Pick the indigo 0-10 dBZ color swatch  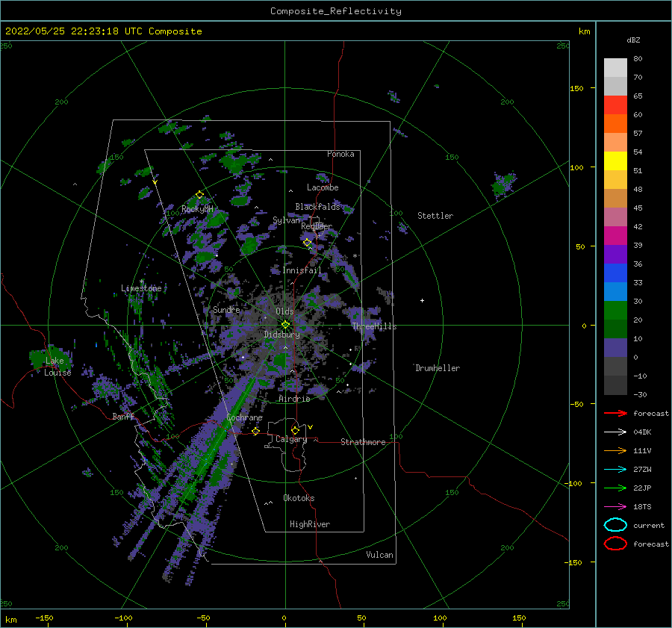pyautogui.click(x=615, y=348)
